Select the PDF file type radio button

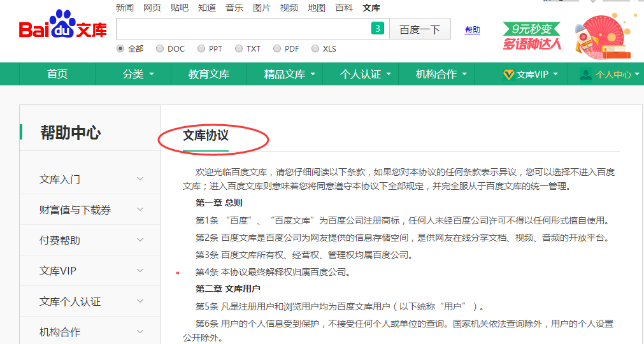coord(277,48)
